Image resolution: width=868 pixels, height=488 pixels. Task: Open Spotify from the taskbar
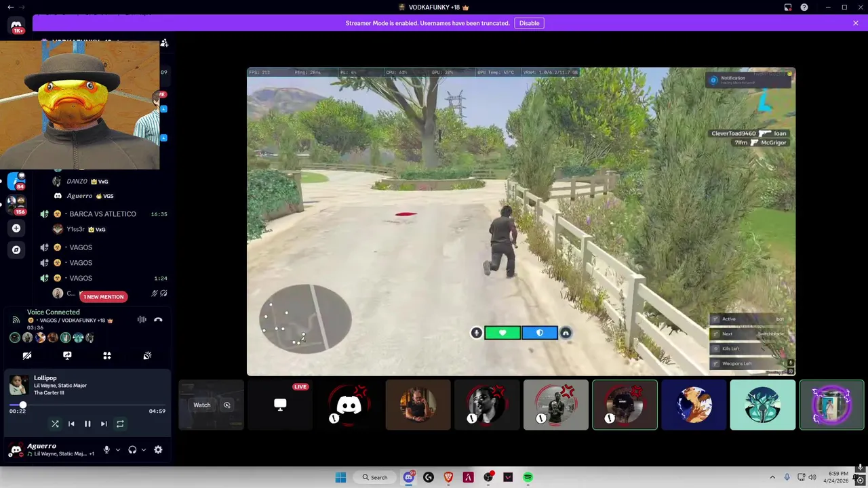pyautogui.click(x=528, y=478)
